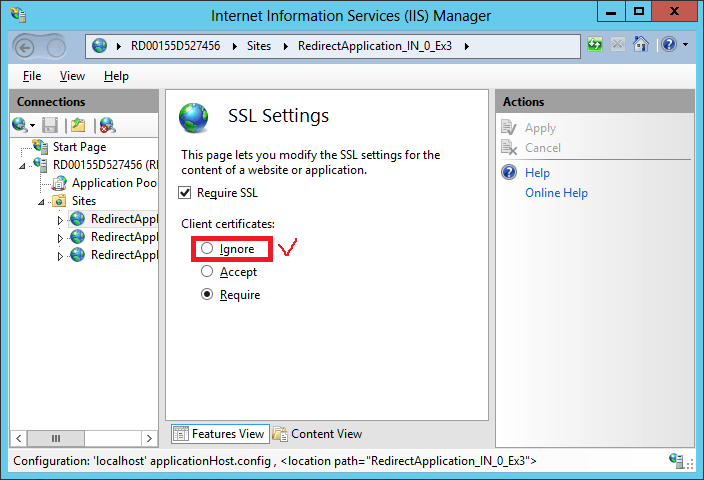Image resolution: width=704 pixels, height=480 pixels.
Task: Select the Require client certificates option
Action: [206, 295]
